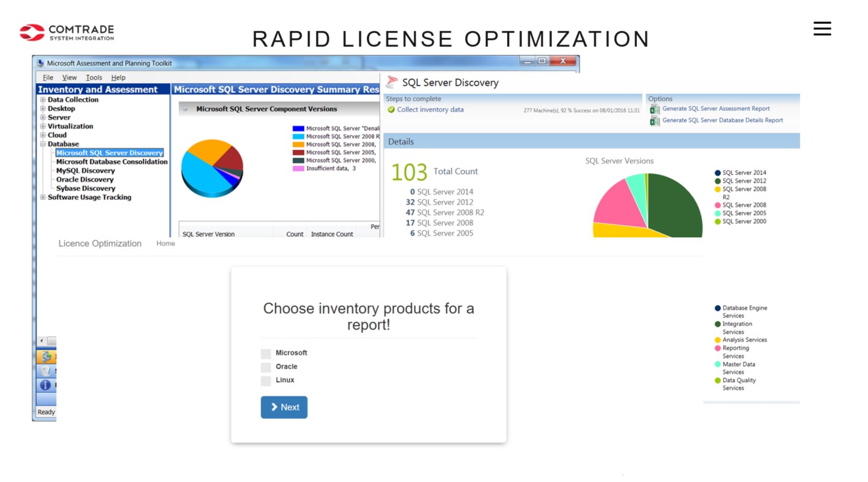
Task: Collapse Microsoft SQL Server Component Versions section
Action: point(186,109)
